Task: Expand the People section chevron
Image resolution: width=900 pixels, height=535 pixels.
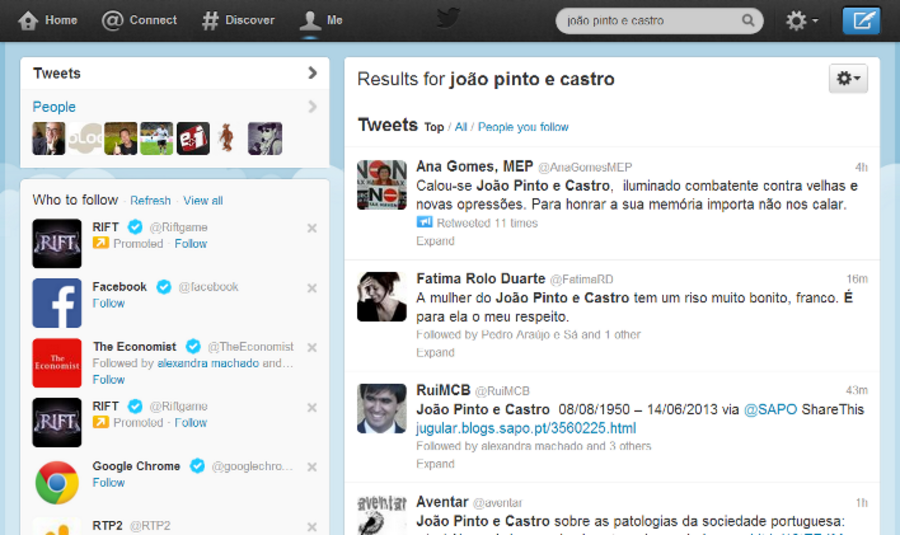Action: click(312, 107)
